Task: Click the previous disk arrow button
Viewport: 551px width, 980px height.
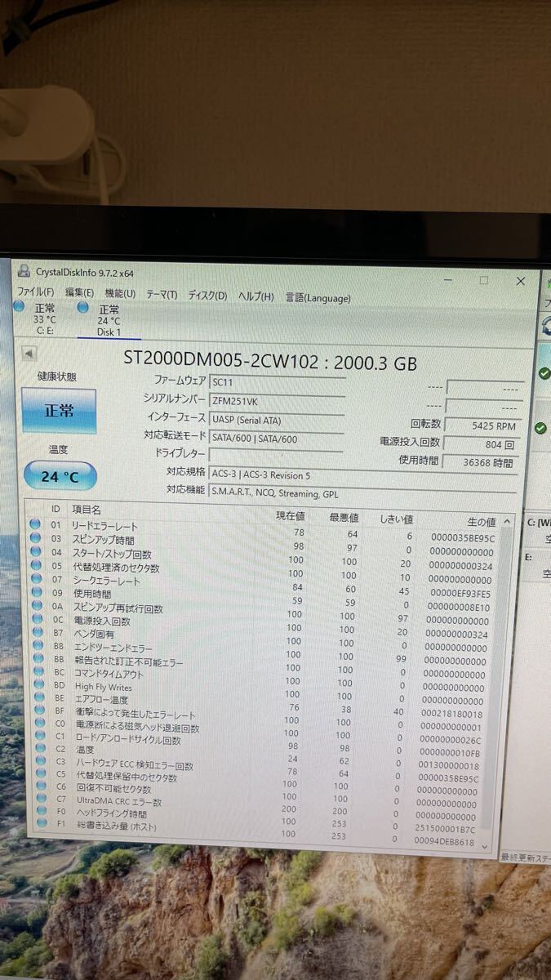Action: pyautogui.click(x=29, y=354)
